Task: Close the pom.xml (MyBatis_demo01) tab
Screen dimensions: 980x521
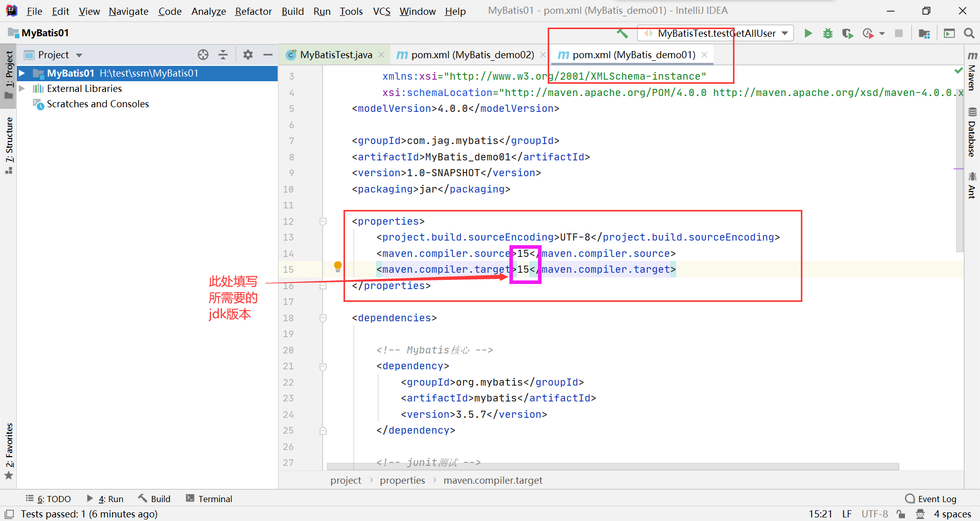Action: pyautogui.click(x=704, y=55)
